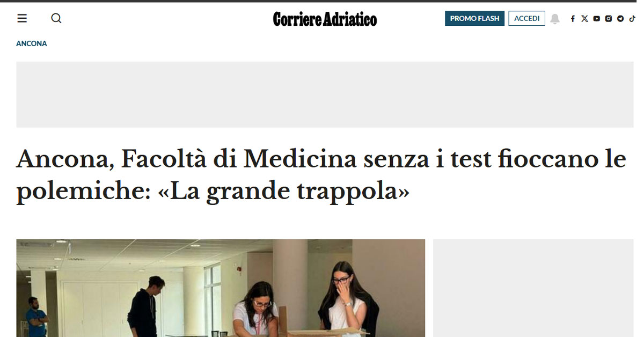This screenshot has width=644, height=337.
Task: Go to Corriere Adriatico homepage logo
Action: (325, 19)
